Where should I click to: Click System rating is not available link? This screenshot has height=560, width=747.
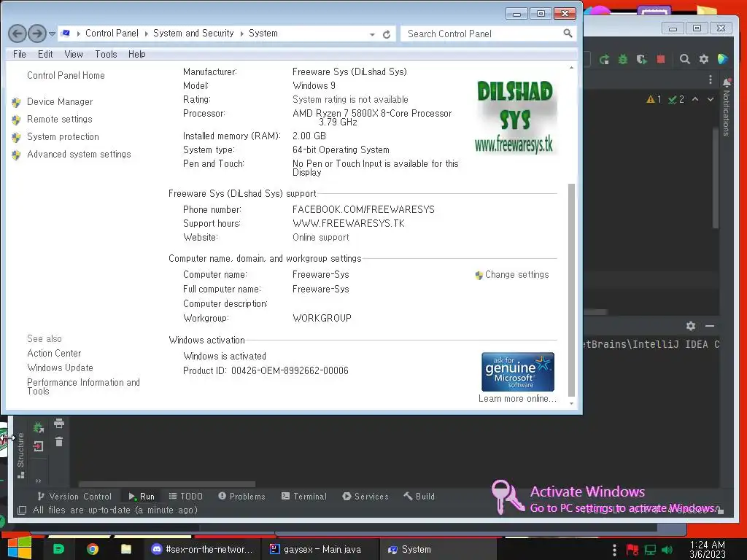[x=350, y=99]
